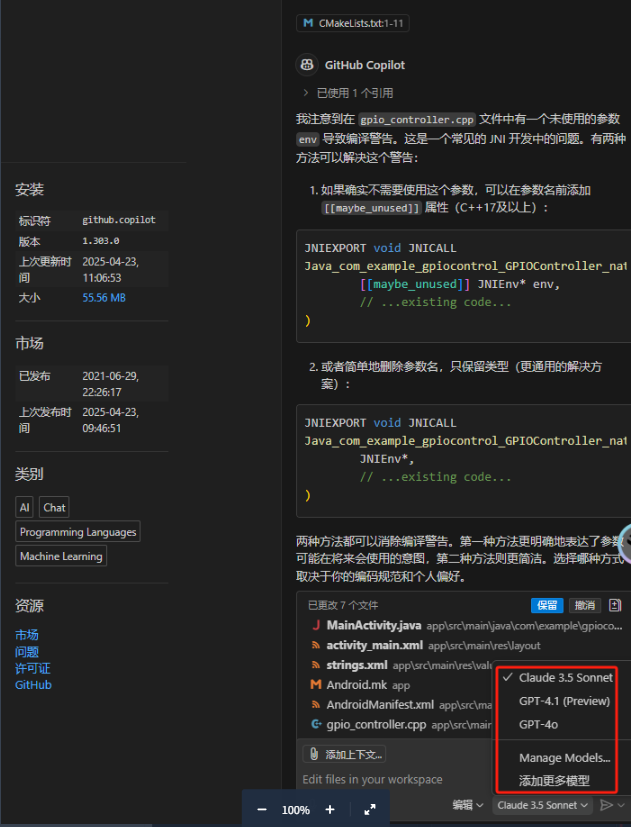Image resolution: width=631 pixels, height=827 pixels.
Task: Click the first code block with maybe_unused
Action: pyautogui.click(x=464, y=286)
